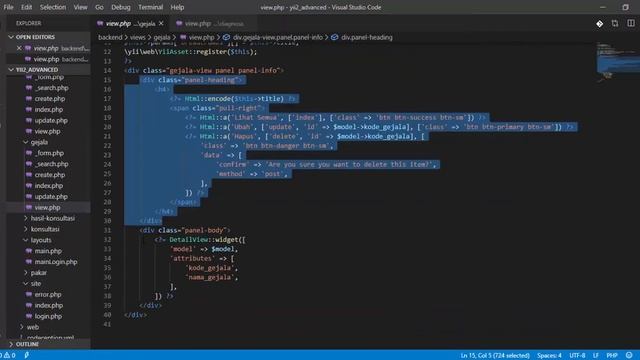Expand the OUTLINE panel

coord(11,344)
